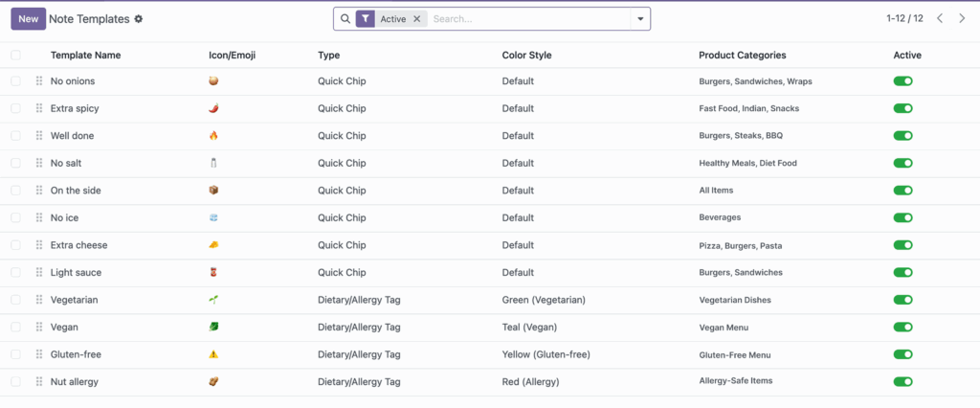This screenshot has width=980, height=408.
Task: Click the onion emoji in No onions row
Action: pyautogui.click(x=213, y=81)
